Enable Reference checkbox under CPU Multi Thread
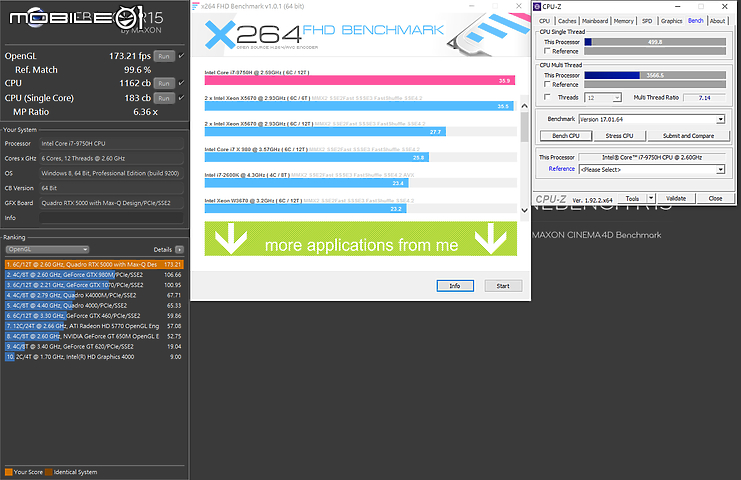 pos(547,84)
